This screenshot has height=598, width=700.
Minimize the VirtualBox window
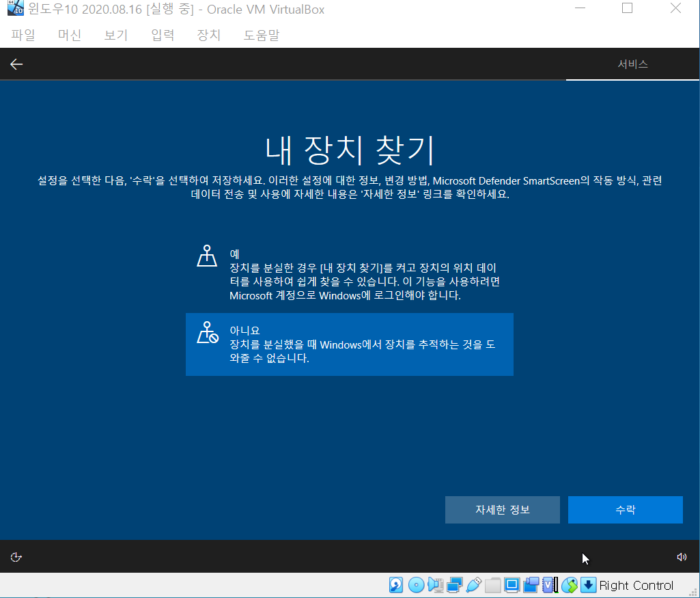pyautogui.click(x=580, y=8)
